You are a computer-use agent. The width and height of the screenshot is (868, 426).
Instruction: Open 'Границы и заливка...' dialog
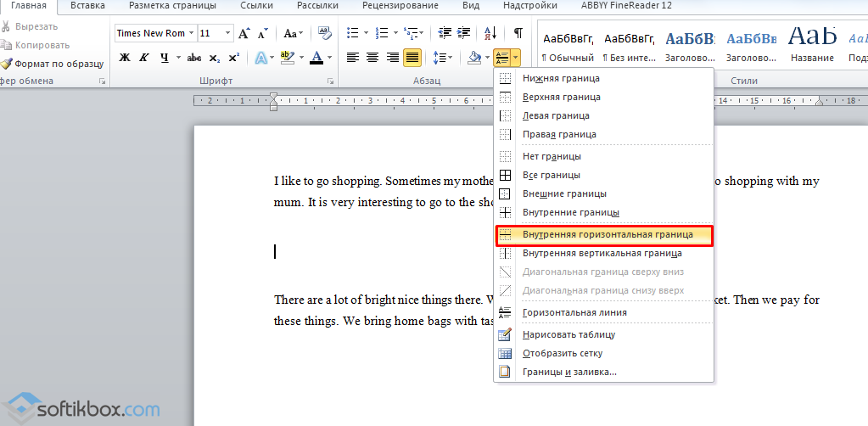pos(568,372)
